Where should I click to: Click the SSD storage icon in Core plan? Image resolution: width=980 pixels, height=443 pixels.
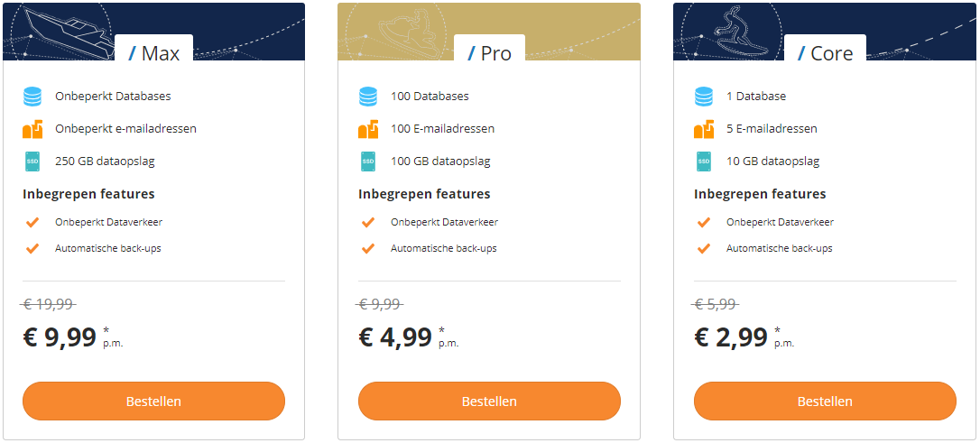click(x=704, y=162)
